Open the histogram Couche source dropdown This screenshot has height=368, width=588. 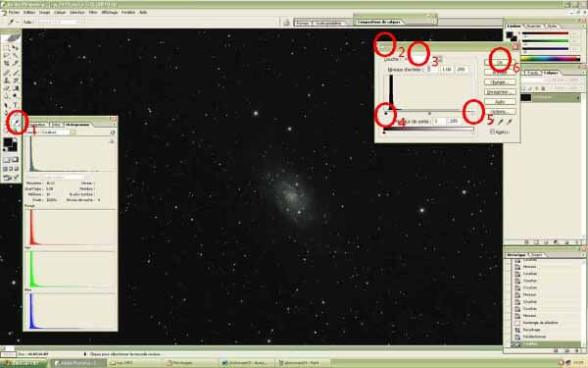coord(56,132)
